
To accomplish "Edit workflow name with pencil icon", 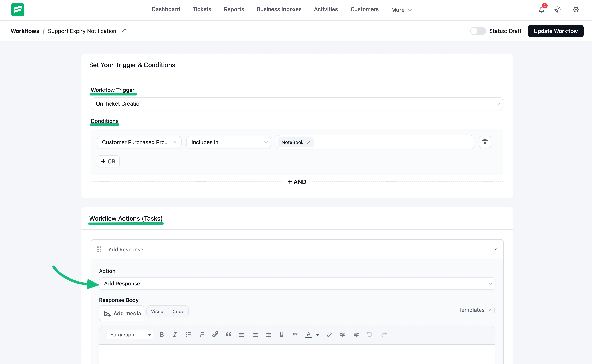I will tap(124, 31).
